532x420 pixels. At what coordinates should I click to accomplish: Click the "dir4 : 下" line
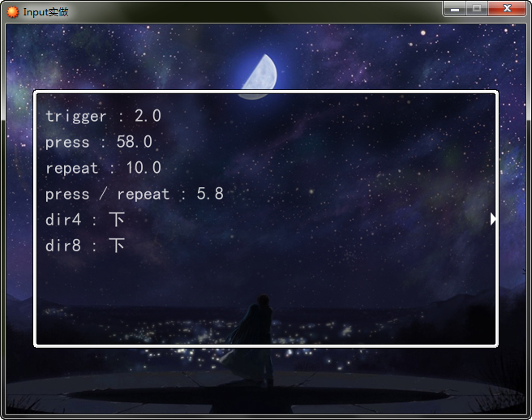85,220
